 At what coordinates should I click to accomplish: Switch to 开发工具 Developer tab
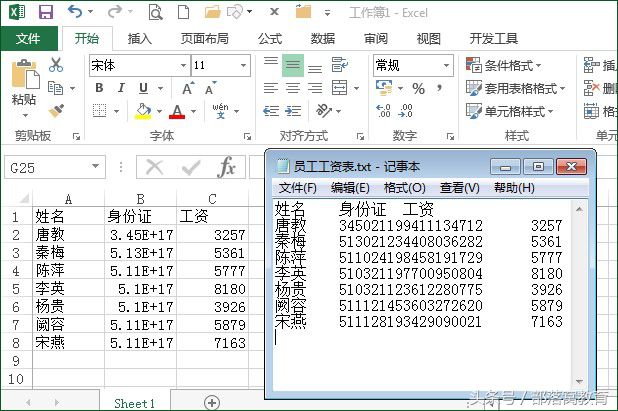pyautogui.click(x=493, y=39)
